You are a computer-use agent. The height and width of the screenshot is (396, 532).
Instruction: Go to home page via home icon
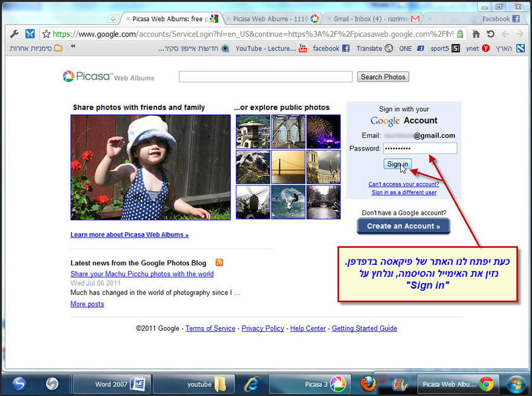[x=476, y=34]
